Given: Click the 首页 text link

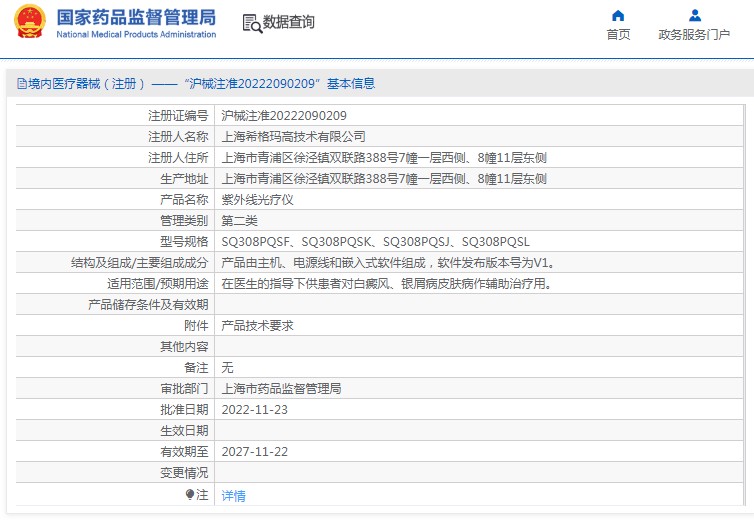Looking at the screenshot, I should click(x=618, y=35).
